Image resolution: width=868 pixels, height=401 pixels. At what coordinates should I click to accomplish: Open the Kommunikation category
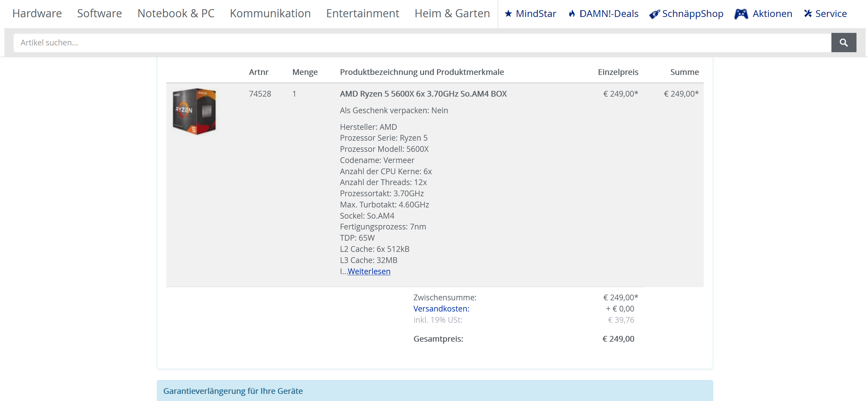click(x=270, y=14)
